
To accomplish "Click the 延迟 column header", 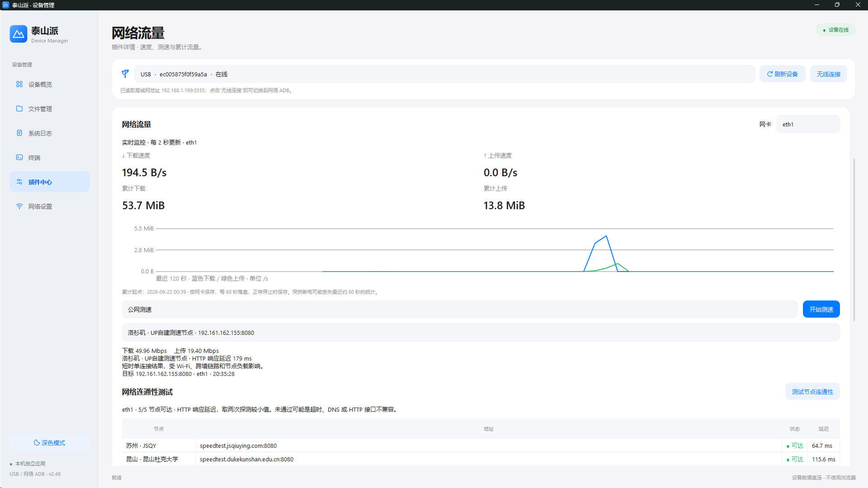I will (824, 429).
